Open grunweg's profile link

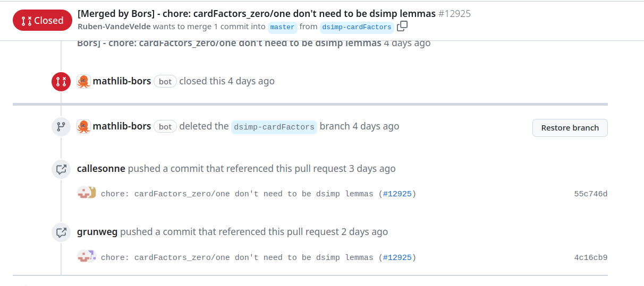[x=97, y=232]
